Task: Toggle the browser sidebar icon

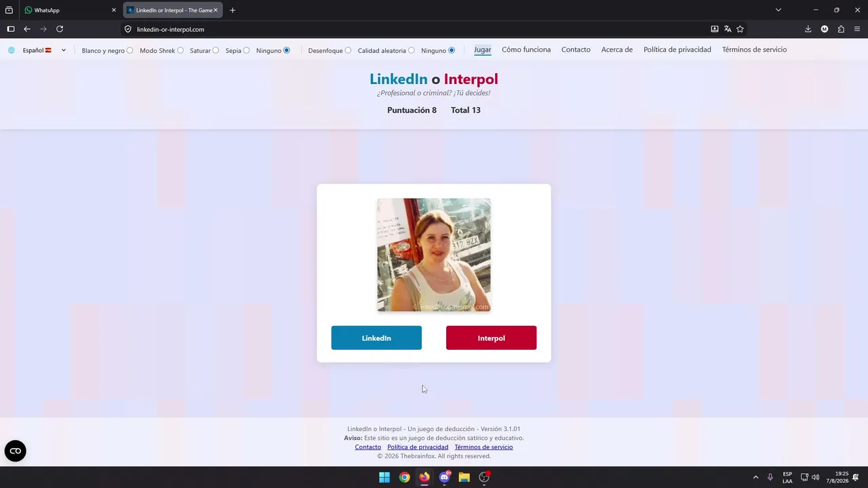Action: [x=11, y=29]
